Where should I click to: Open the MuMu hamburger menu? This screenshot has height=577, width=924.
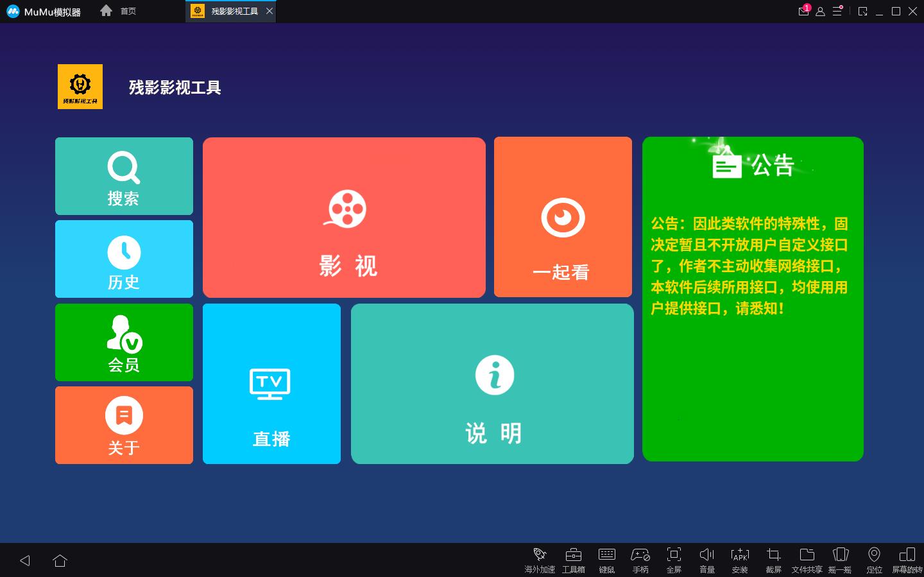[837, 11]
